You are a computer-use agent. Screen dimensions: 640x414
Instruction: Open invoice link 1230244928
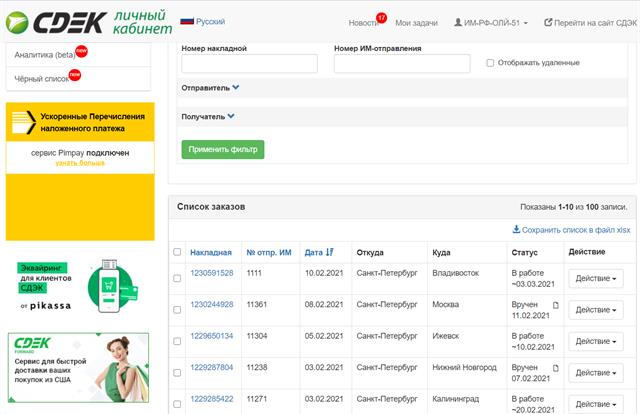[x=211, y=304]
